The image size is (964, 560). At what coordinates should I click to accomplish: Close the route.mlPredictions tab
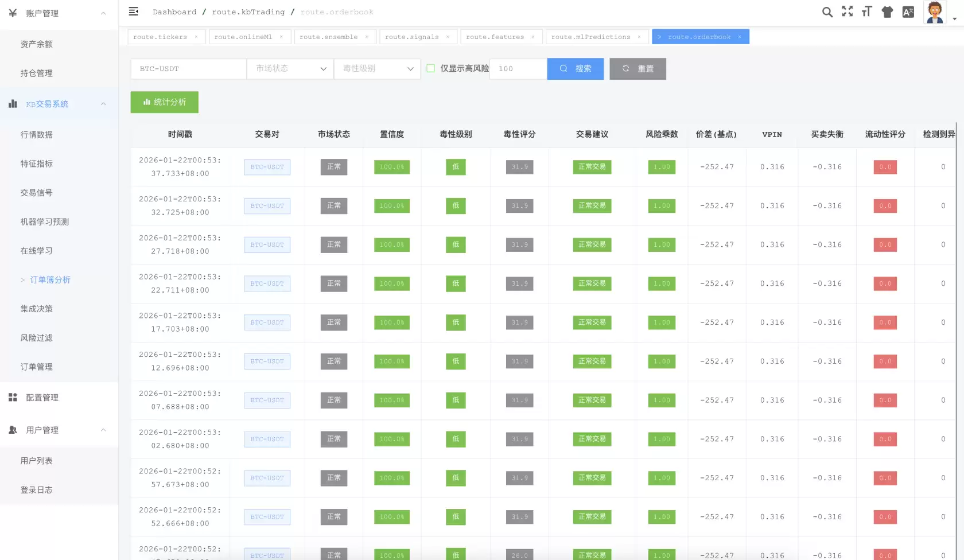639,37
